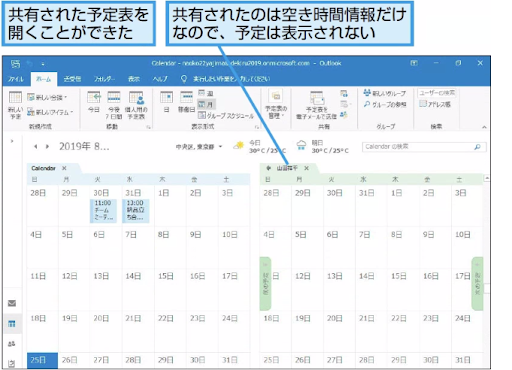The image size is (512, 370).
Task: Jump to today with the 今日 icon
Action: click(x=94, y=103)
